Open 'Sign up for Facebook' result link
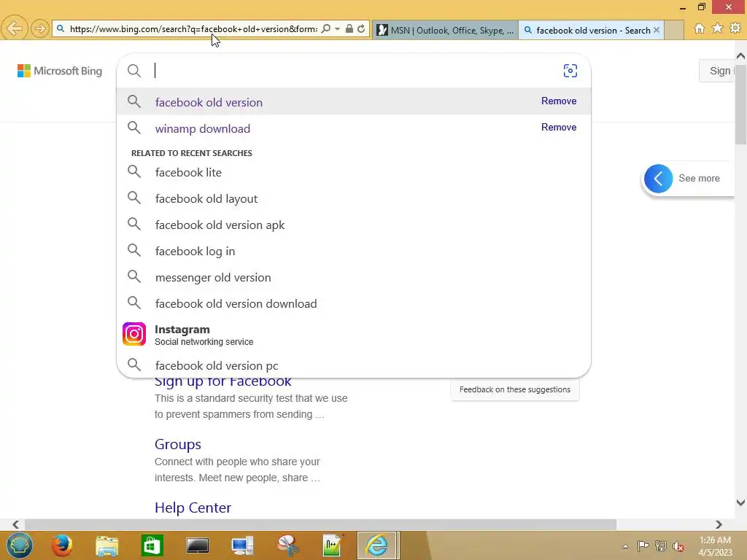Image resolution: width=747 pixels, height=560 pixels. click(x=223, y=381)
